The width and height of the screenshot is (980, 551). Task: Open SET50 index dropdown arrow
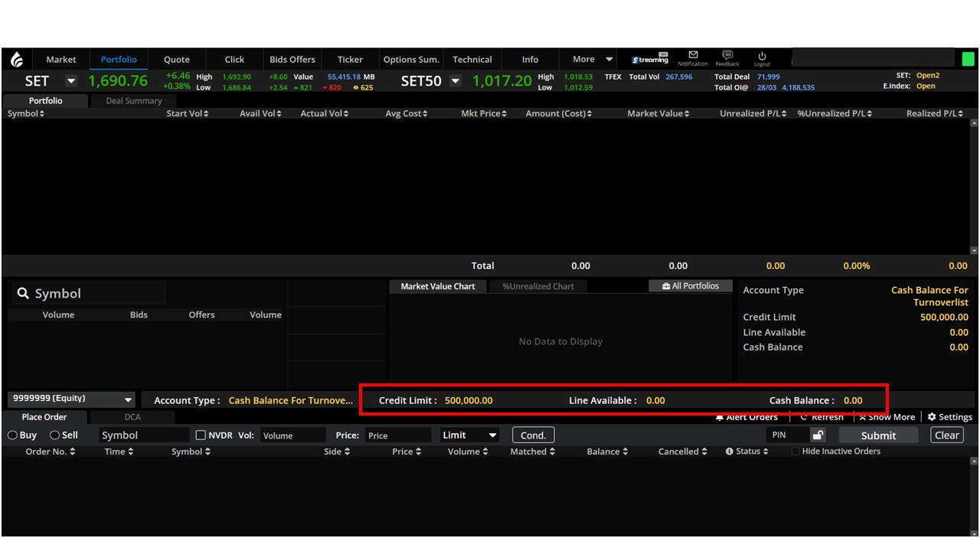click(455, 81)
